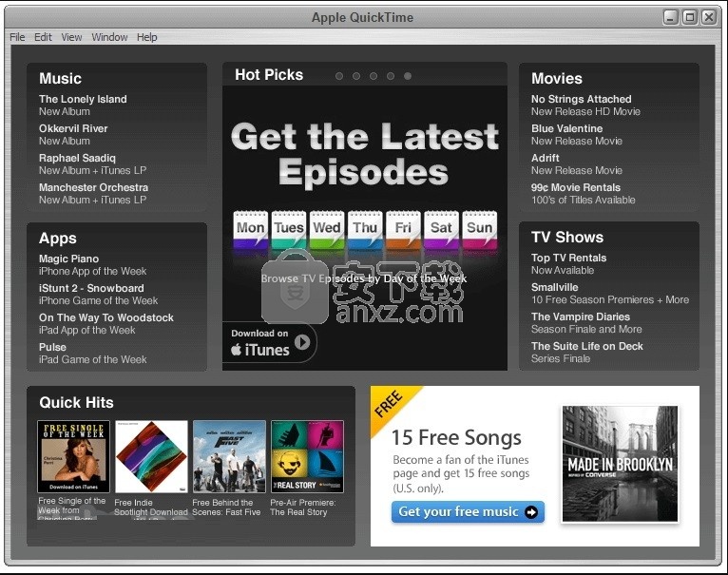Click the Sat calendar icon

pyautogui.click(x=442, y=230)
